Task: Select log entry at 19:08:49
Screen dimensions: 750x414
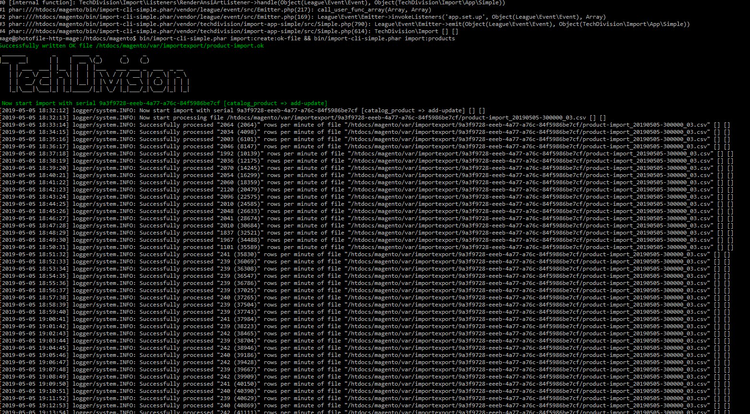Action: 365,377
